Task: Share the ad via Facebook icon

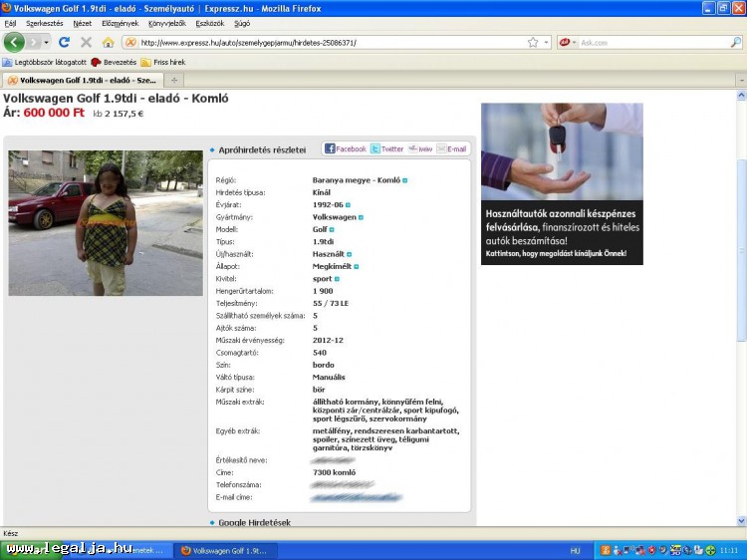Action: [345, 148]
